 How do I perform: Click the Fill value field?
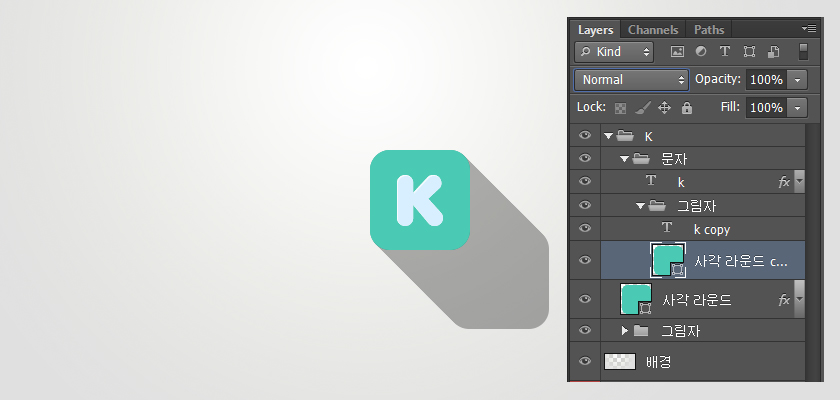[x=767, y=108]
